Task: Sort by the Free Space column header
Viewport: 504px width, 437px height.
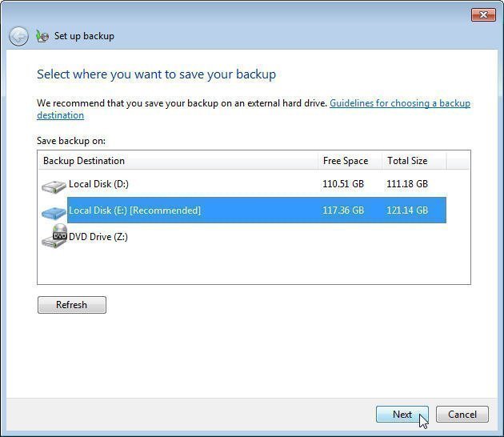Action: coord(346,161)
